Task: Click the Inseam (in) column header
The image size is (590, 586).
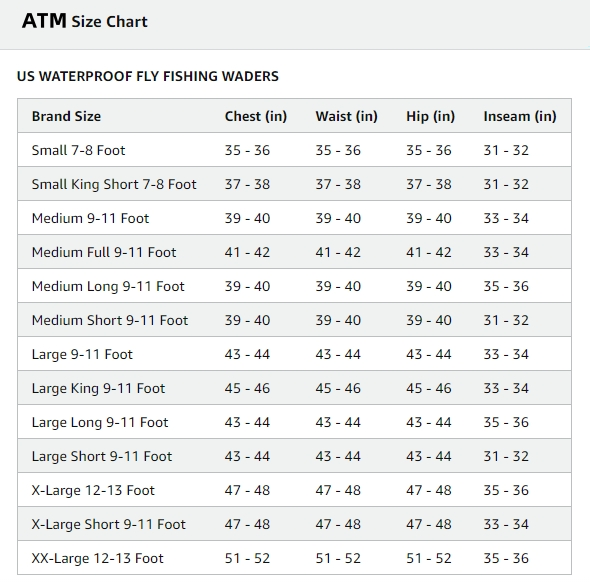Action: pyautogui.click(x=520, y=116)
